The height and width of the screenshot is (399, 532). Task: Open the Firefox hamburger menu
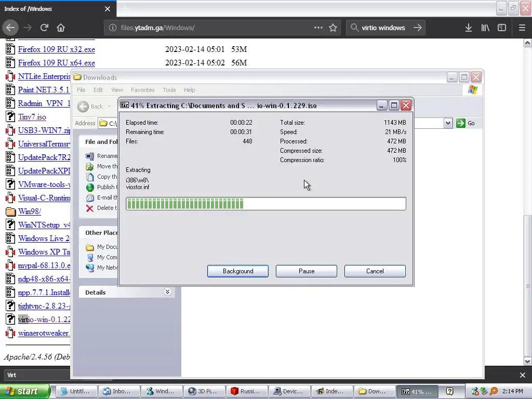point(522,28)
